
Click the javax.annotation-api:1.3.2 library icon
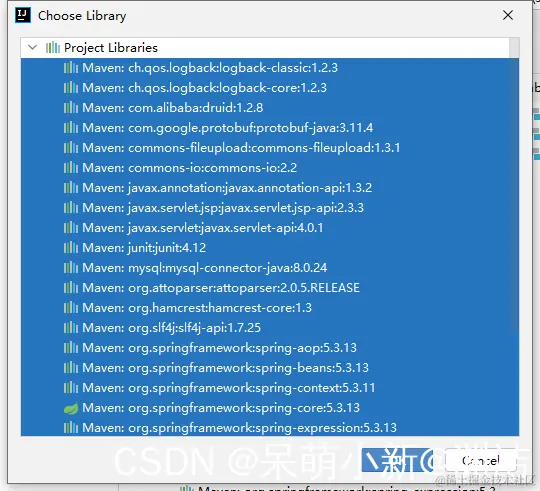71,188
